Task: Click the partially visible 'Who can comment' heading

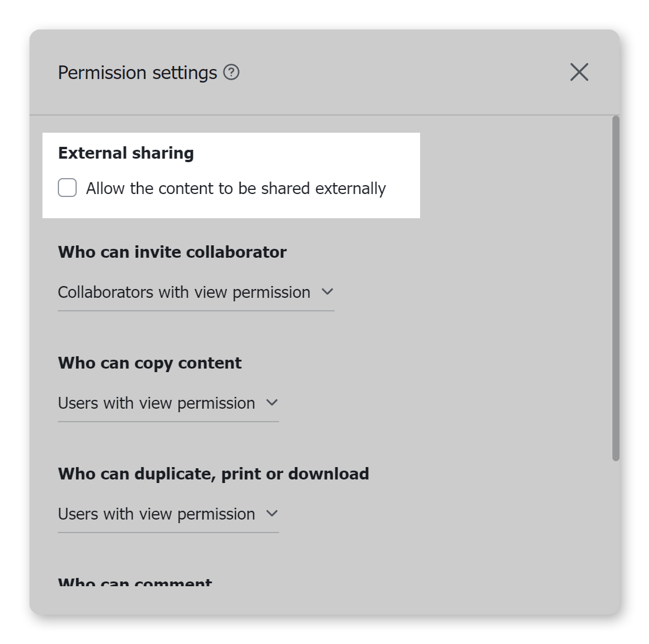Action: coord(135,584)
